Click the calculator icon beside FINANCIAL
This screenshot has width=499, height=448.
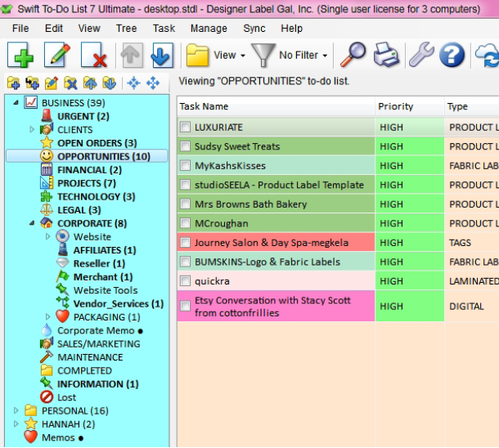point(47,169)
